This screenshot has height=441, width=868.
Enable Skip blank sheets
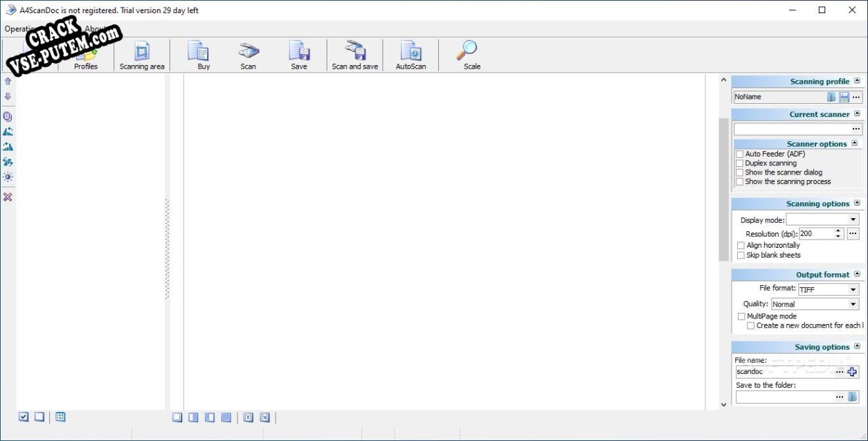click(741, 255)
